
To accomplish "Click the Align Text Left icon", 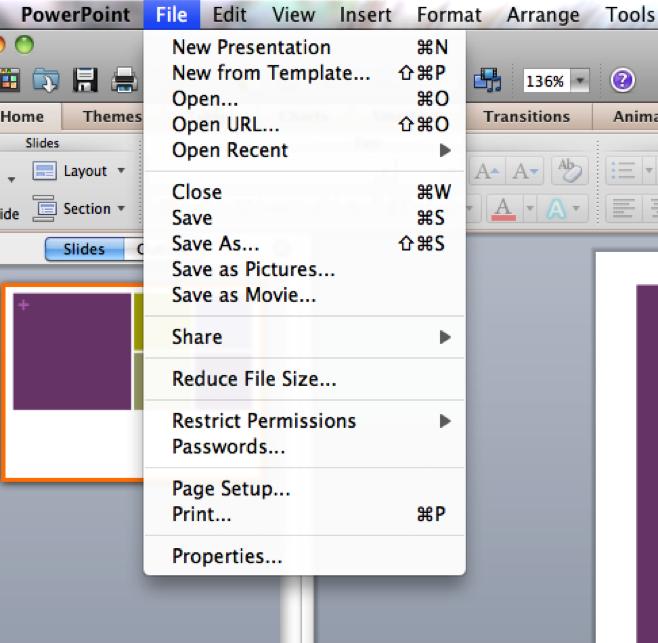I will (x=624, y=209).
